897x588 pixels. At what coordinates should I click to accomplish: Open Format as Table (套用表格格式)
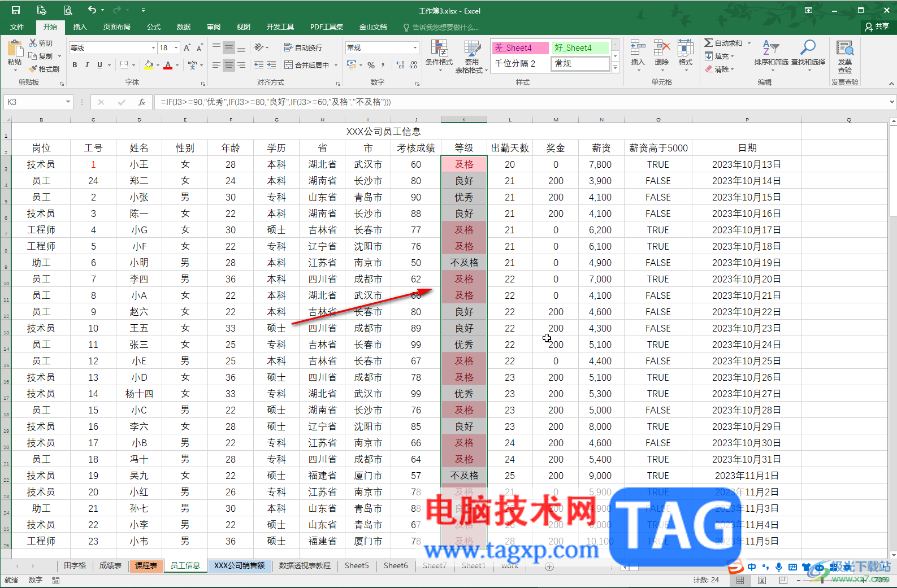[x=471, y=56]
